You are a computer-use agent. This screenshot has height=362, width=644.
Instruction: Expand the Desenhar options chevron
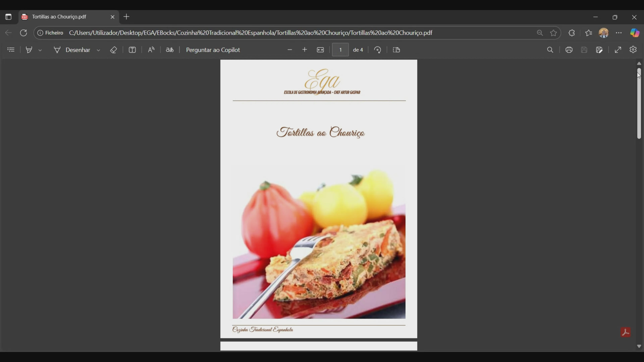tap(98, 50)
